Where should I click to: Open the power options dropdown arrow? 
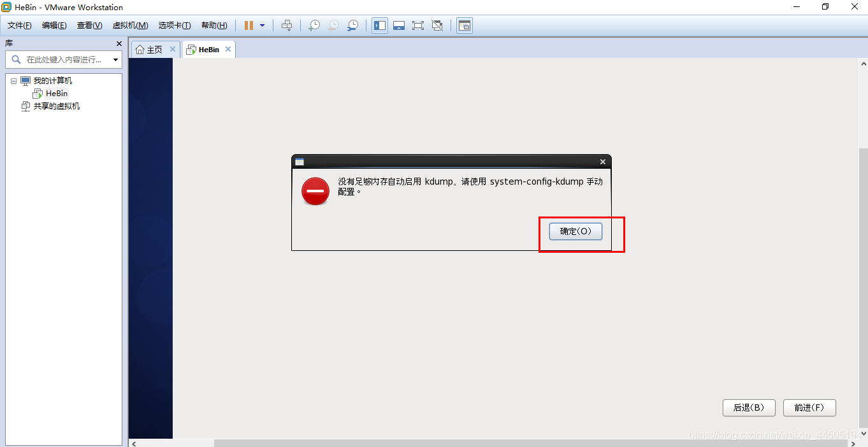coord(262,25)
